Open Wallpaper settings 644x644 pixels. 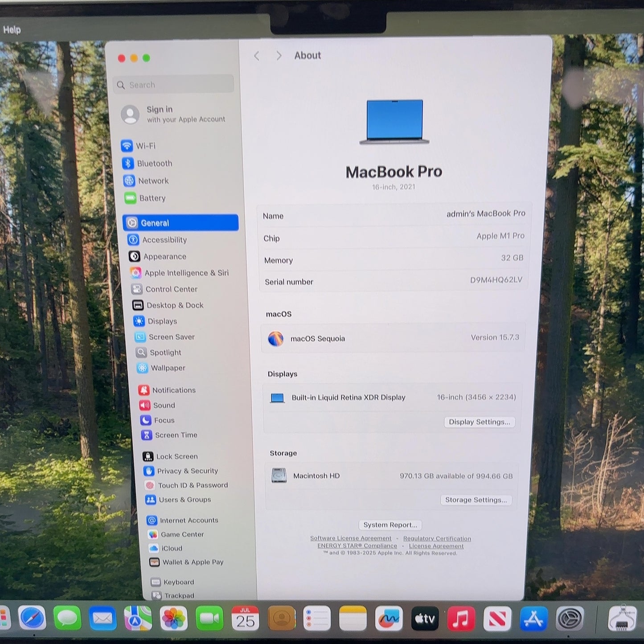tap(161, 368)
